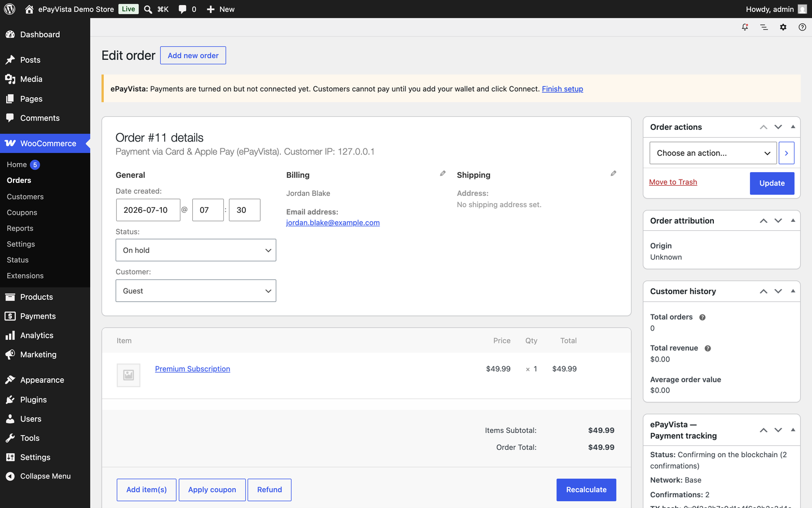
Task: Click Move to Trash link
Action: (673, 182)
